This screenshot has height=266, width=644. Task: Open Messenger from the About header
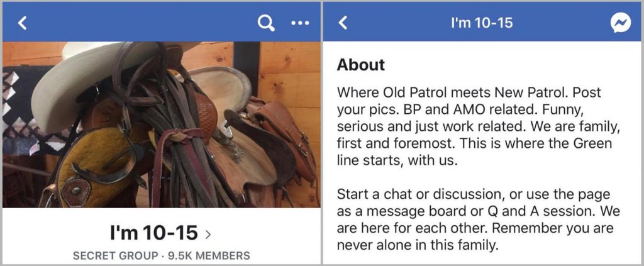(620, 23)
